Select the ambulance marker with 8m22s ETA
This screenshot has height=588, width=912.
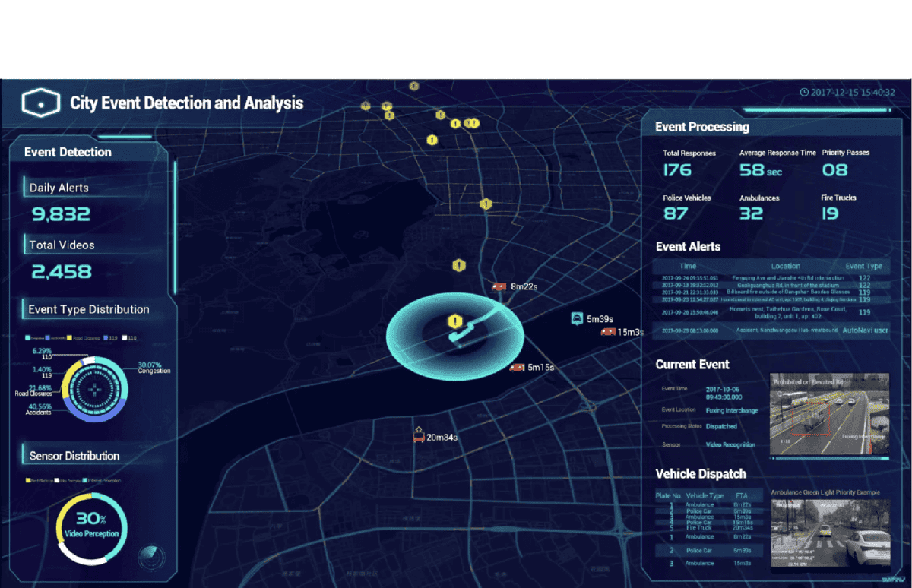pyautogui.click(x=499, y=287)
